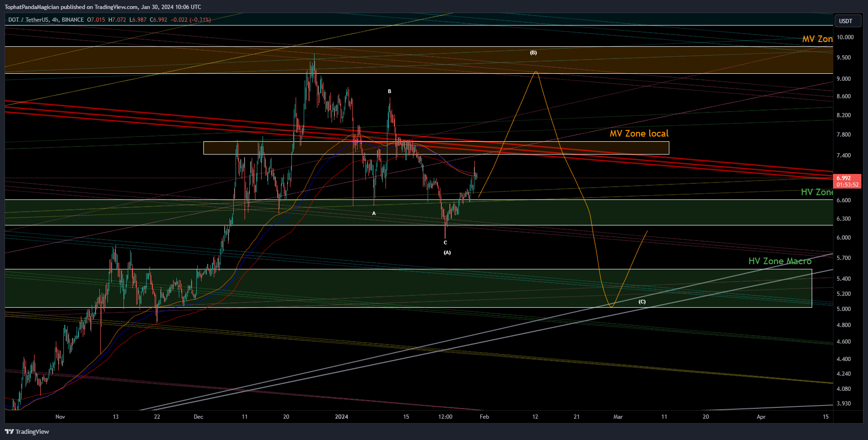
Task: Click the Feb label on time axis
Action: pos(484,417)
